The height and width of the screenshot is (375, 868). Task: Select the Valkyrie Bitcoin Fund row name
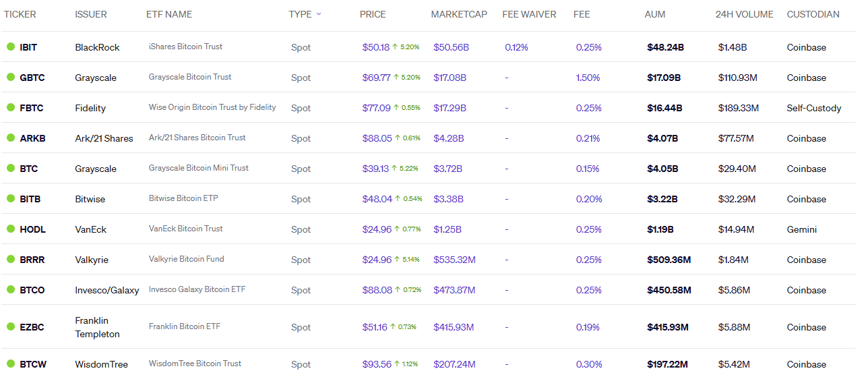(186, 259)
